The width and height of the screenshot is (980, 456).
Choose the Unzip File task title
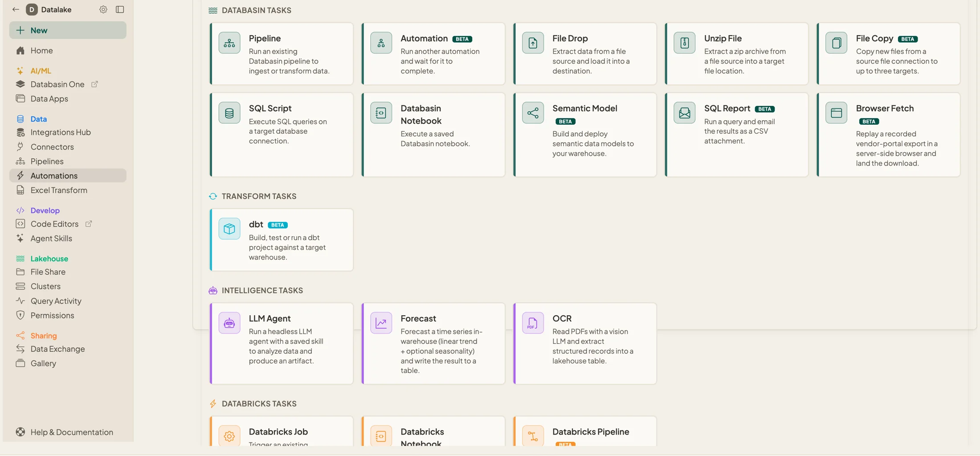pos(723,39)
